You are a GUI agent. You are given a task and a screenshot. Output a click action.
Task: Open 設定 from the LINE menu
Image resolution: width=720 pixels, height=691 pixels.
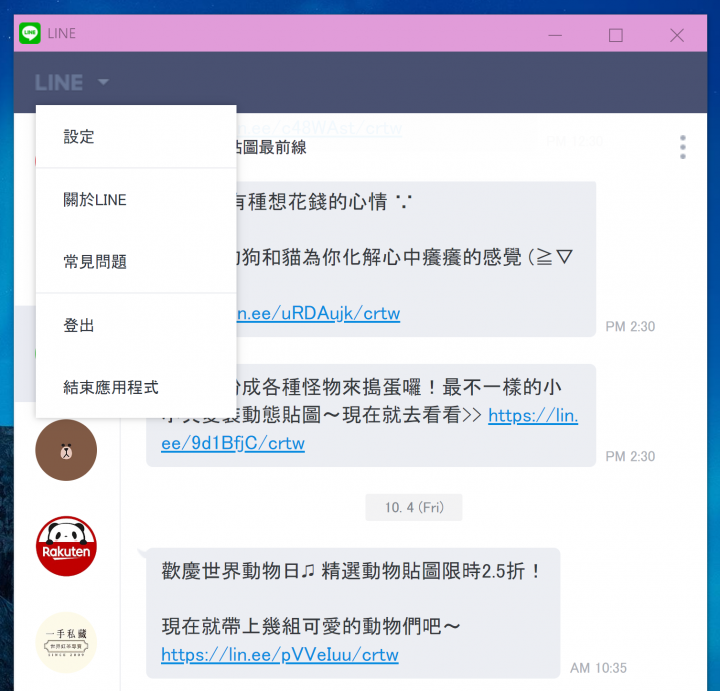click(x=136, y=136)
